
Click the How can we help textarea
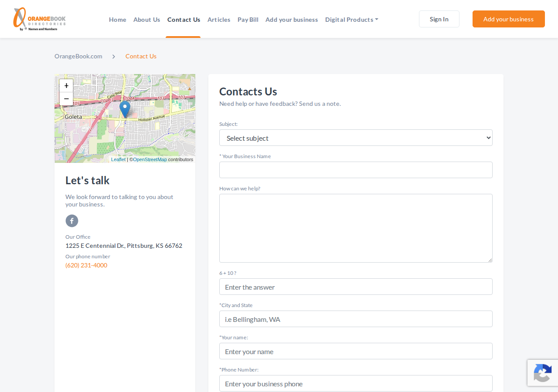[356, 228]
